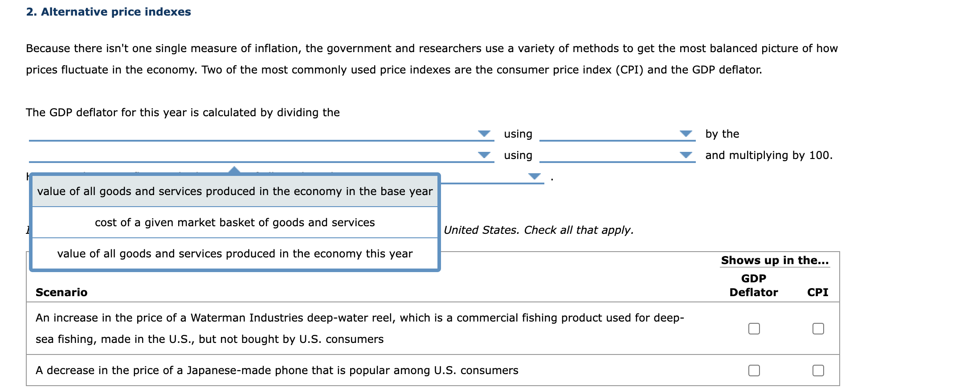Click the "Shows up in the..." table header
The width and height of the screenshot is (980, 391).
(774, 260)
